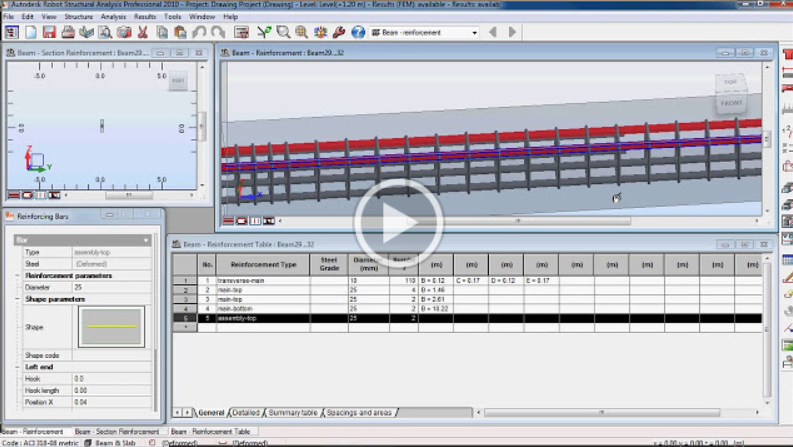Expand the Bar dropdown in Reinforcing Bars
The width and height of the screenshot is (793, 447).
tap(146, 240)
